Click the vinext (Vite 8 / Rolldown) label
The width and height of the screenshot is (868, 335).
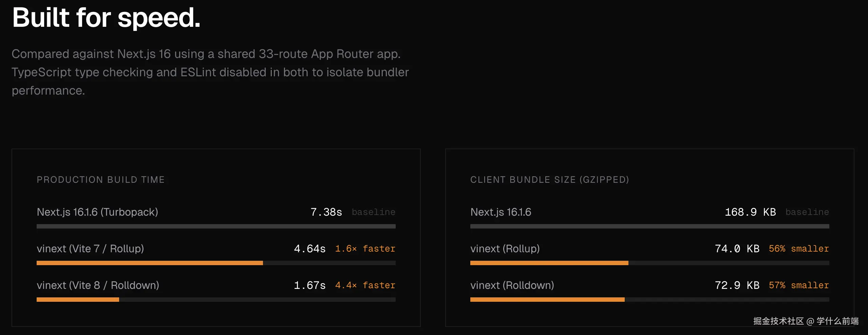pos(98,285)
